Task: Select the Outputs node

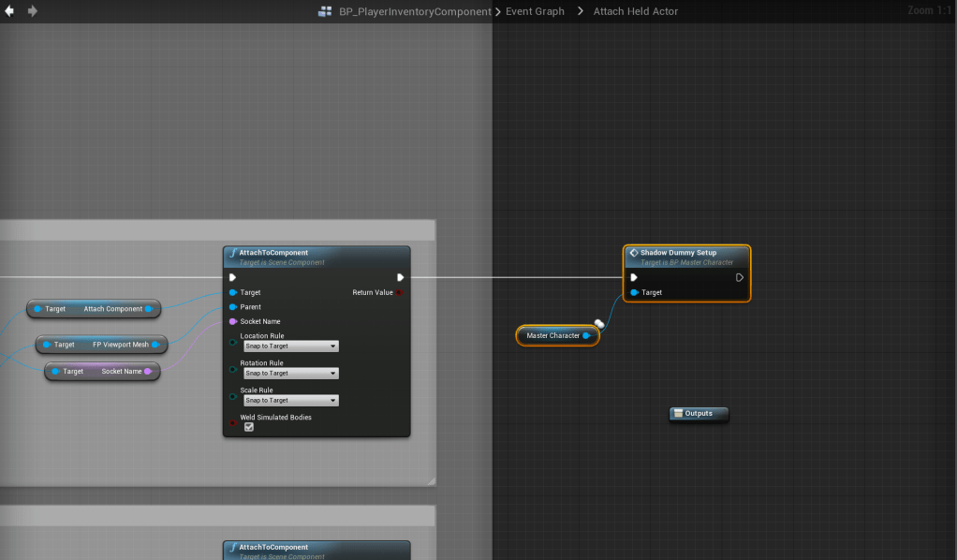Action: coord(699,413)
